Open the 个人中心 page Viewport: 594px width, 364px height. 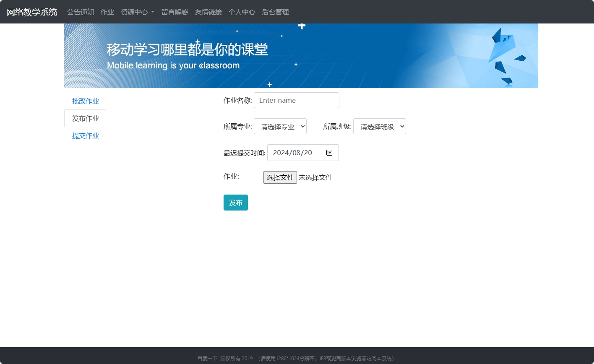(x=242, y=12)
